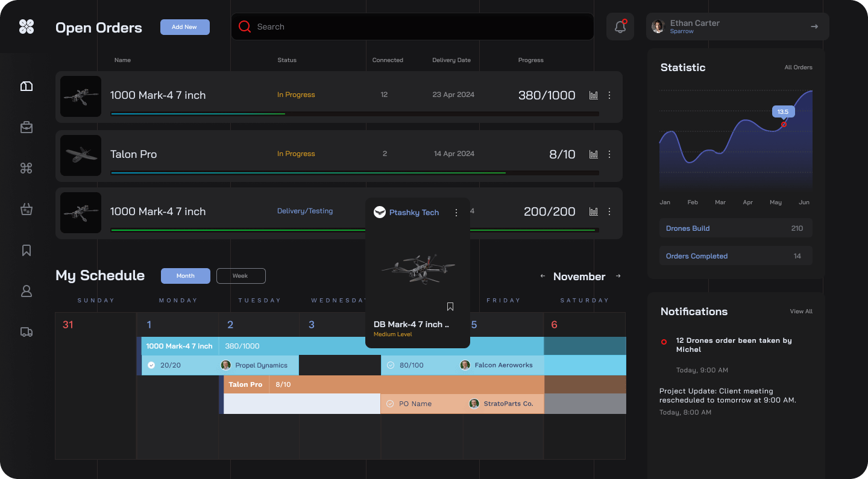
Task: Click the Add New button
Action: 184,27
